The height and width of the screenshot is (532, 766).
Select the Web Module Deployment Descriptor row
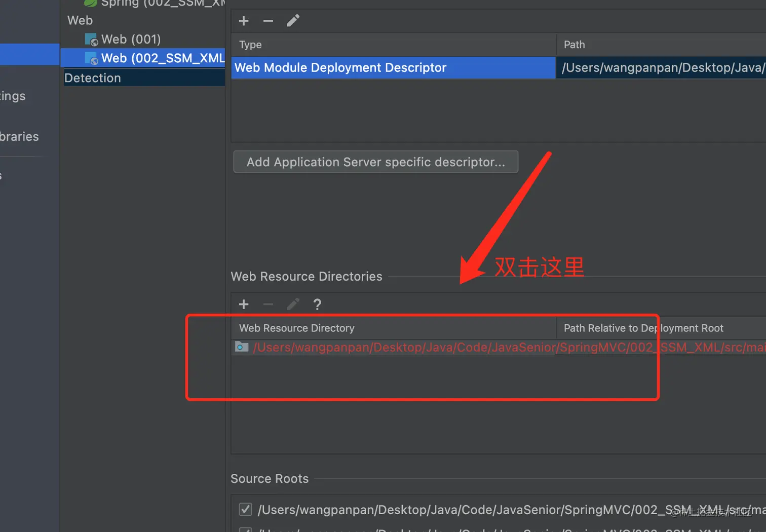point(393,67)
